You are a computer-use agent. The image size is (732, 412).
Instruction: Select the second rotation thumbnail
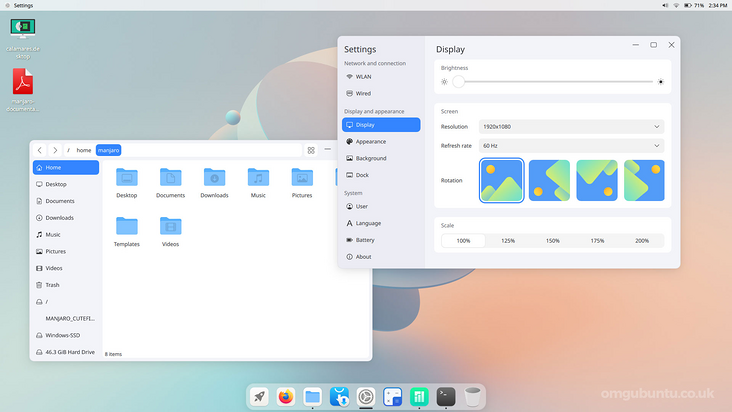point(549,181)
